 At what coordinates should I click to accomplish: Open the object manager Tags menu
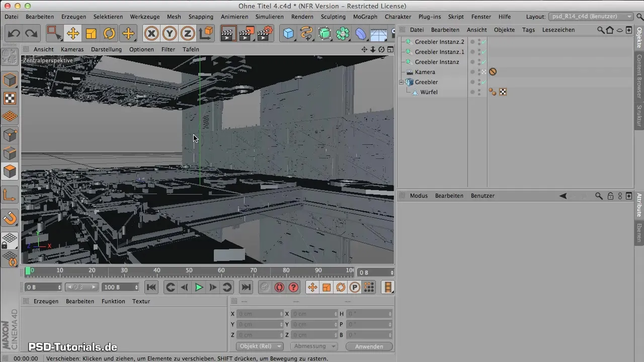tap(528, 30)
